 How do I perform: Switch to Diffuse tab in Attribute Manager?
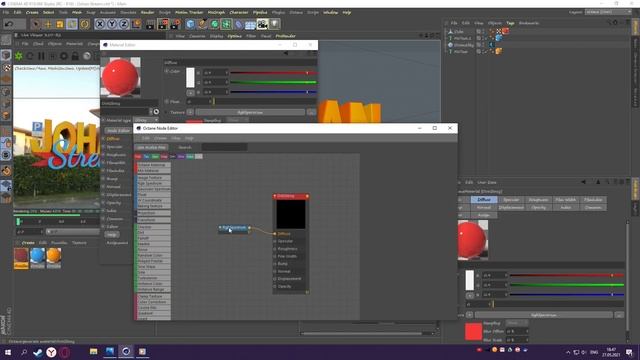click(x=484, y=200)
